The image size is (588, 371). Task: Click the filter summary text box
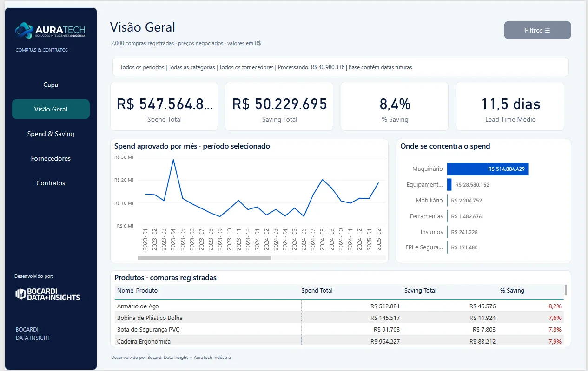tap(341, 67)
